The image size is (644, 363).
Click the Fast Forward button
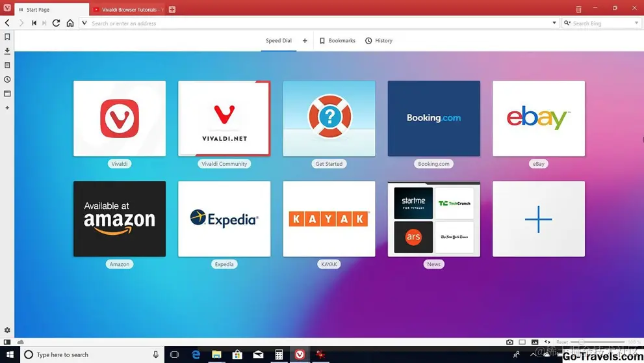44,23
